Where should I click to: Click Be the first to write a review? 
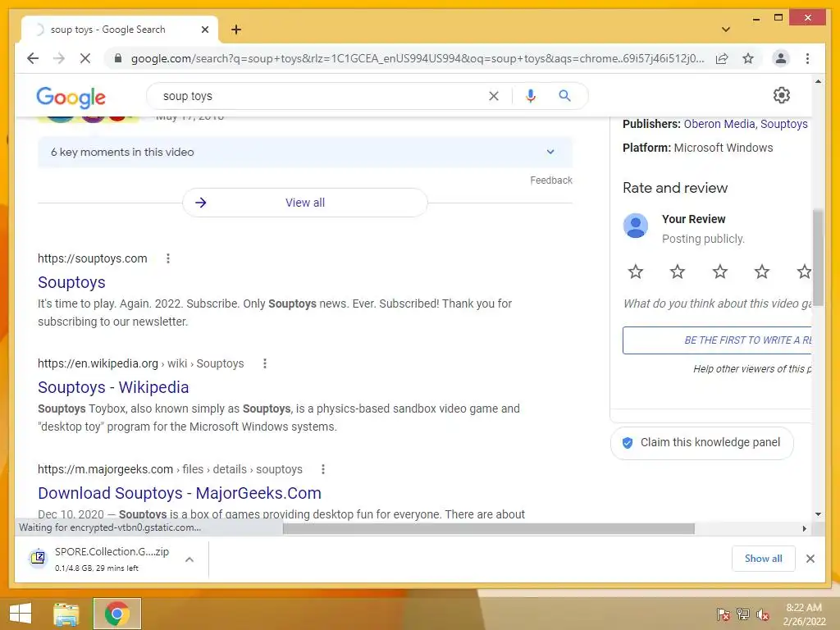(717, 340)
